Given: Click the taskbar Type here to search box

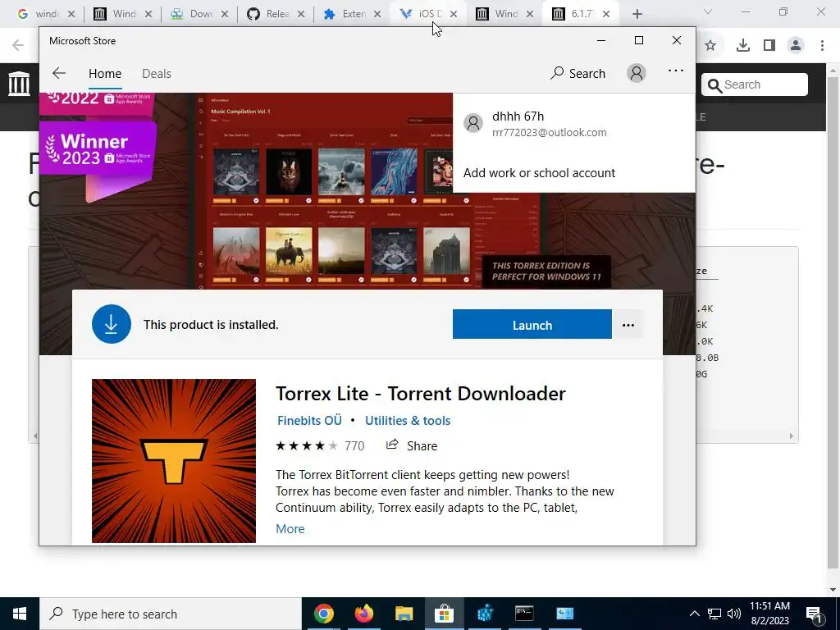Looking at the screenshot, I should [x=171, y=614].
